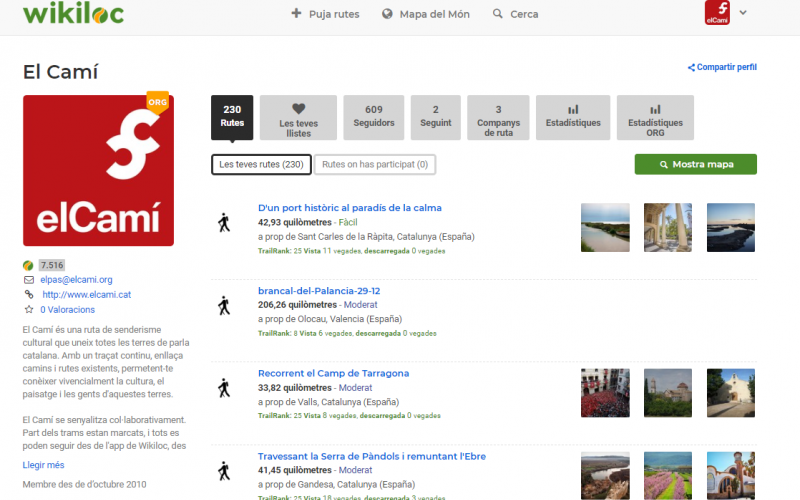Open the 0 Valoracions link
800x500 pixels.
[67, 310]
